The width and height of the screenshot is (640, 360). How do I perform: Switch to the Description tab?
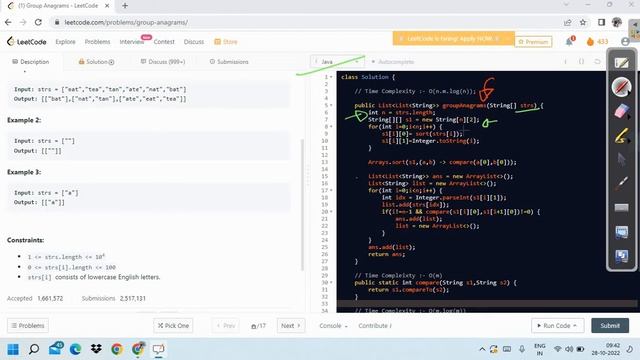tap(31, 62)
